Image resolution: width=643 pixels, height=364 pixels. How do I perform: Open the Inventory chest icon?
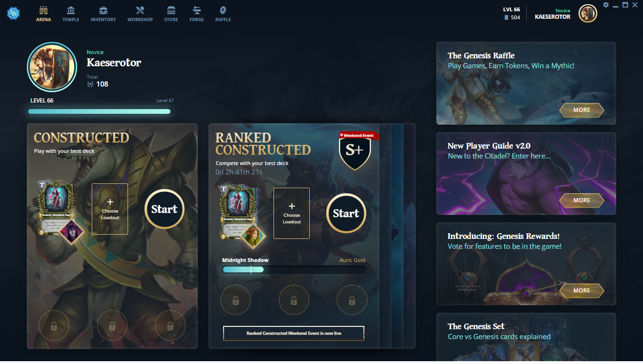pyautogui.click(x=103, y=10)
